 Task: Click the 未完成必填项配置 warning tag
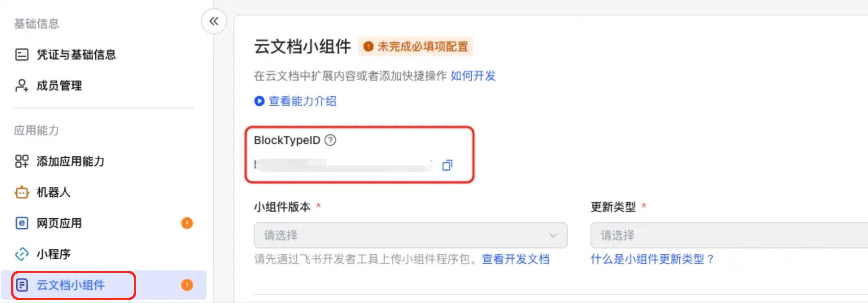(x=415, y=46)
